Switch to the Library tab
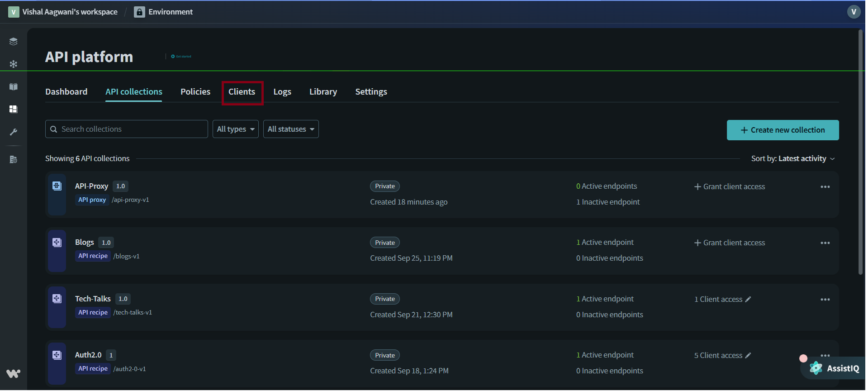 [323, 92]
